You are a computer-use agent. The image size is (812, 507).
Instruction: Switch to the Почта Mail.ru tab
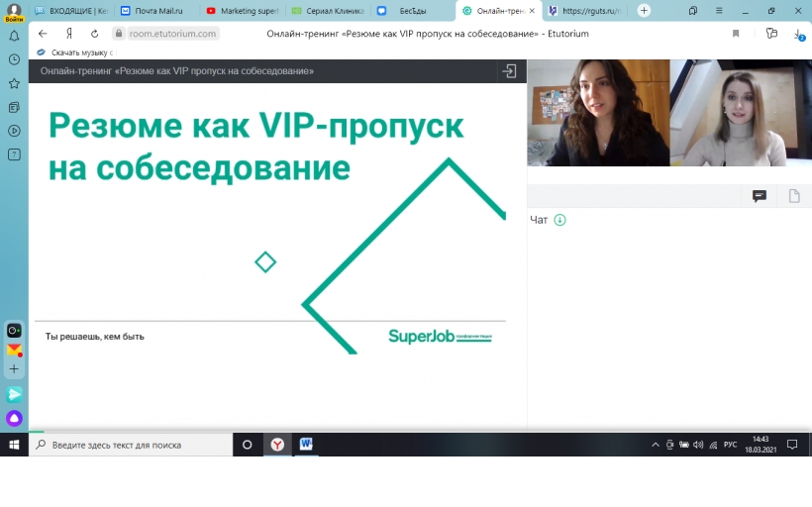pyautogui.click(x=152, y=10)
